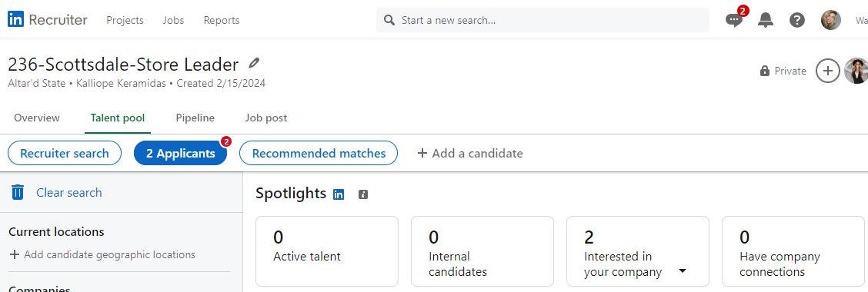Switch to the Pipeline tab
The height and width of the screenshot is (292, 868).
coord(195,118)
